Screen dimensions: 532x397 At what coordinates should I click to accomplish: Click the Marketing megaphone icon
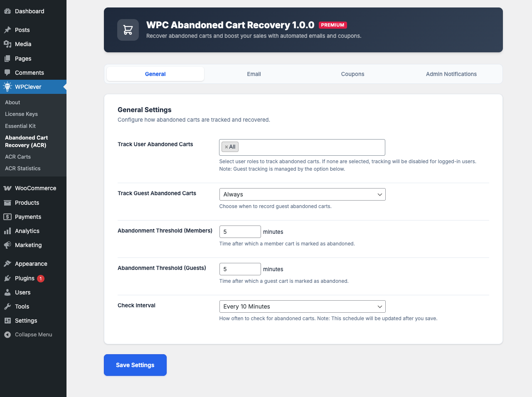coord(7,245)
